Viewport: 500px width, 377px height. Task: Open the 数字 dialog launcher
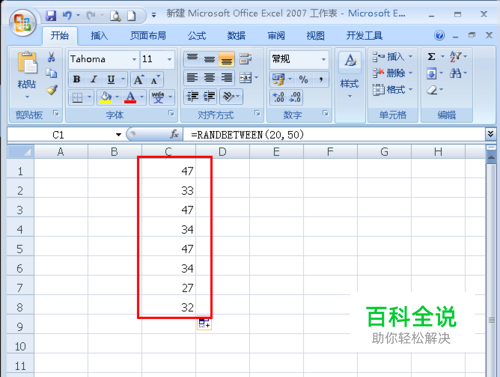[x=325, y=113]
